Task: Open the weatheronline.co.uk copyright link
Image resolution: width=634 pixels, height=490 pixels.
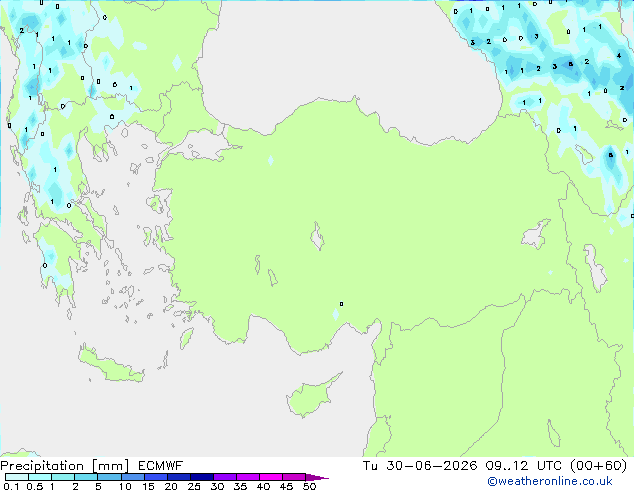Action: tap(550, 481)
